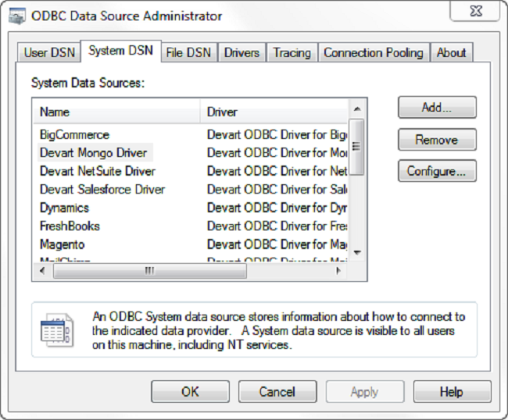Select the FreshBooks data source
Viewport: 508px width, 420px height.
70,226
